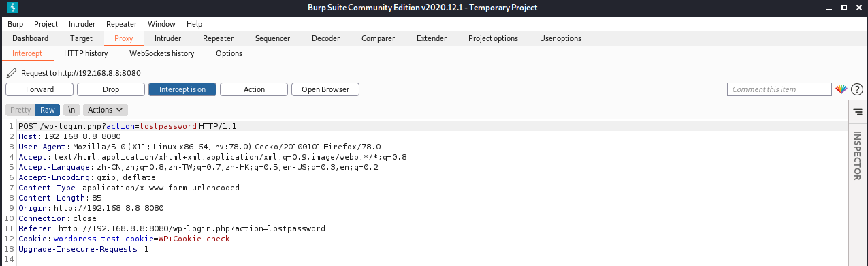868x266 pixels.
Task: Go to the Repeater tool tab
Action: point(218,38)
